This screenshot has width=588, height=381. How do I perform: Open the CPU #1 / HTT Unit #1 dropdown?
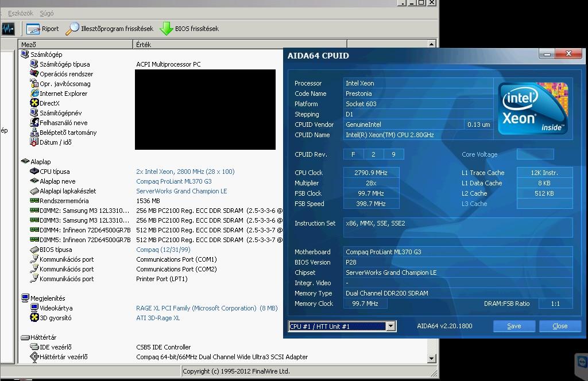[390, 326]
